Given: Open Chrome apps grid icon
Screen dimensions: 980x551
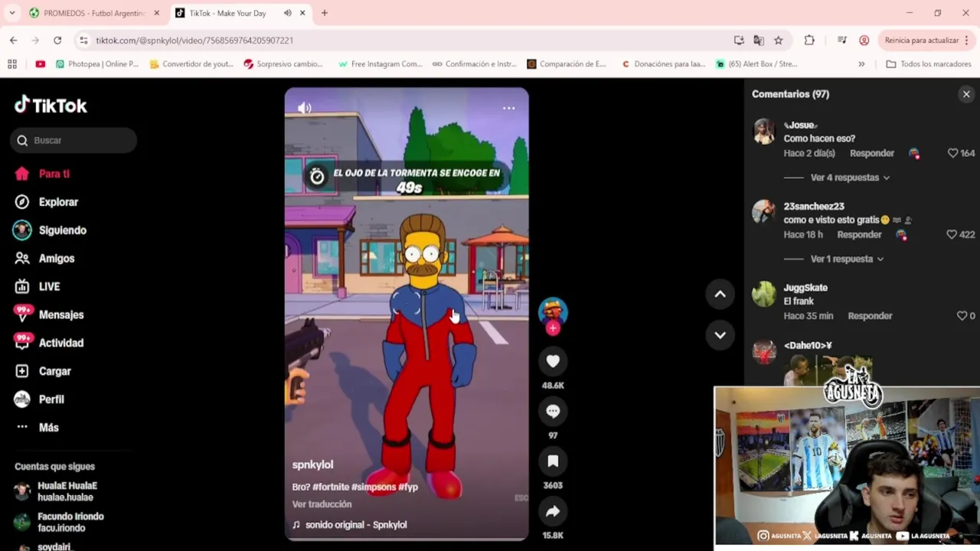Looking at the screenshot, I should point(12,64).
